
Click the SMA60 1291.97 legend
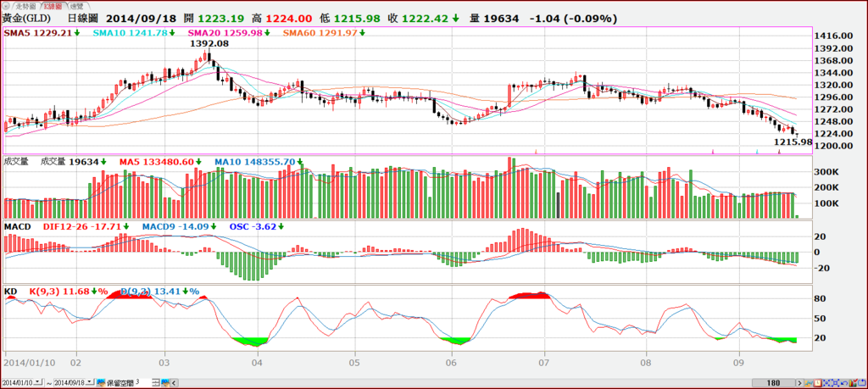click(x=324, y=33)
